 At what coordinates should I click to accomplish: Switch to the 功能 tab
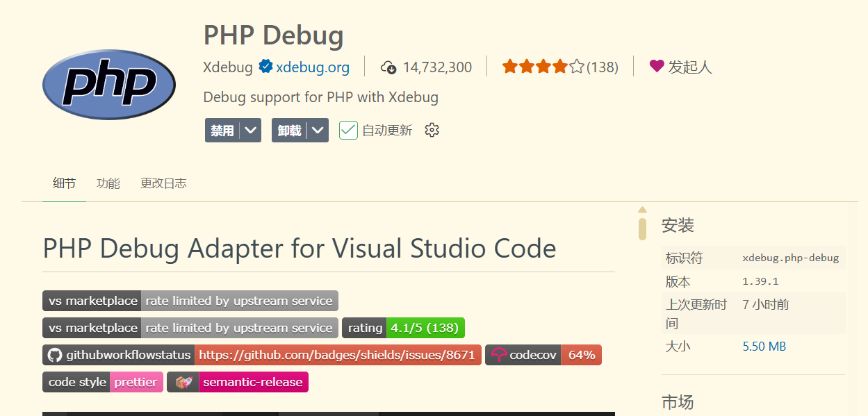[108, 183]
